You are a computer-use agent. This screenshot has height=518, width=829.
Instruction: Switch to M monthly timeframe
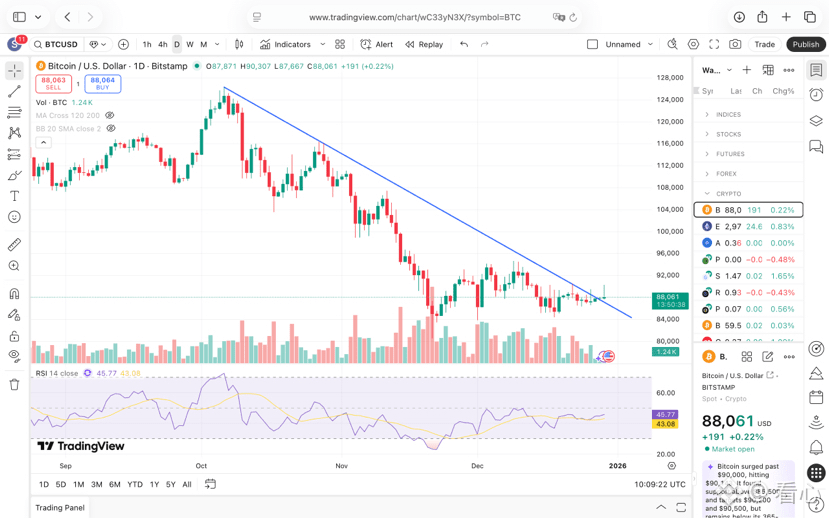(x=204, y=44)
